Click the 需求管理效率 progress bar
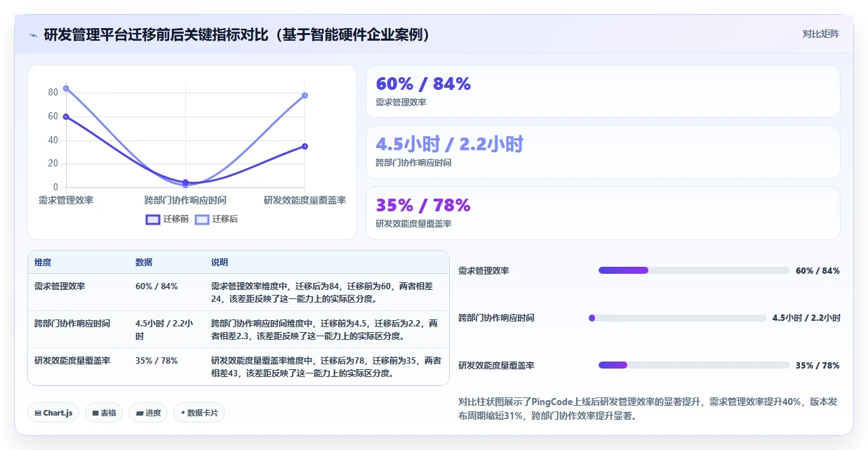The image size is (868, 450). tap(694, 270)
